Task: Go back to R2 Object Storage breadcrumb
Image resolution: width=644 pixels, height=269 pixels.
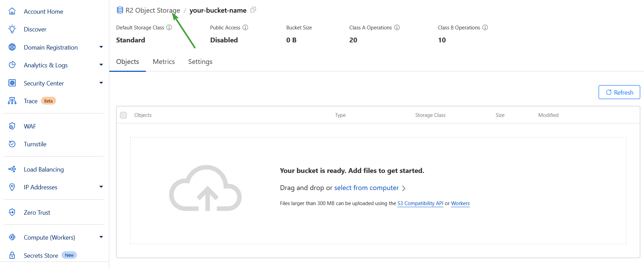Action: (153, 10)
